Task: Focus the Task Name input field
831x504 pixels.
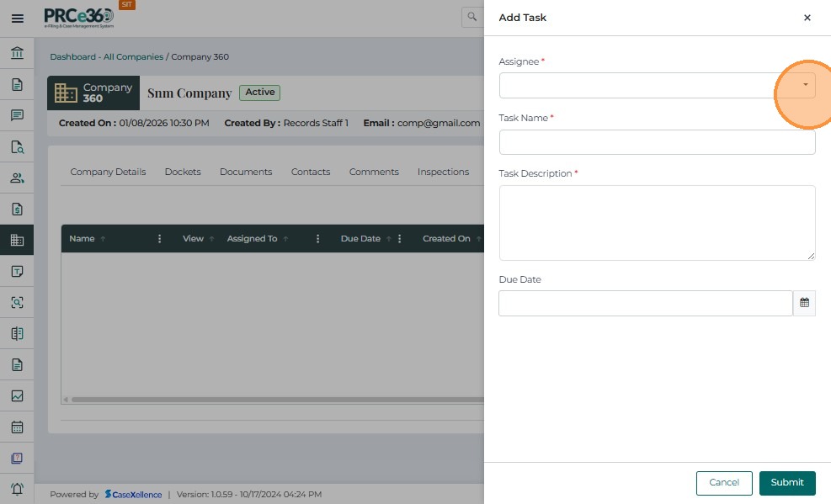Action: [x=657, y=142]
